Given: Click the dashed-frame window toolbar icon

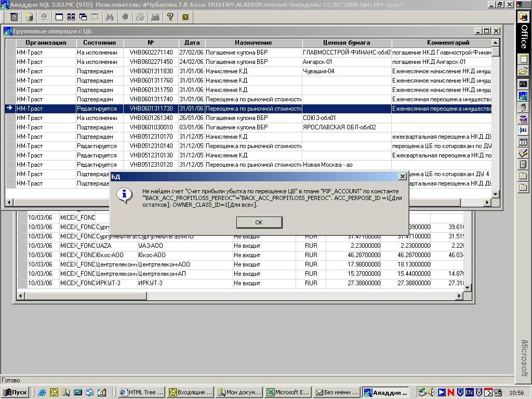Looking at the screenshot, I should [96, 17].
